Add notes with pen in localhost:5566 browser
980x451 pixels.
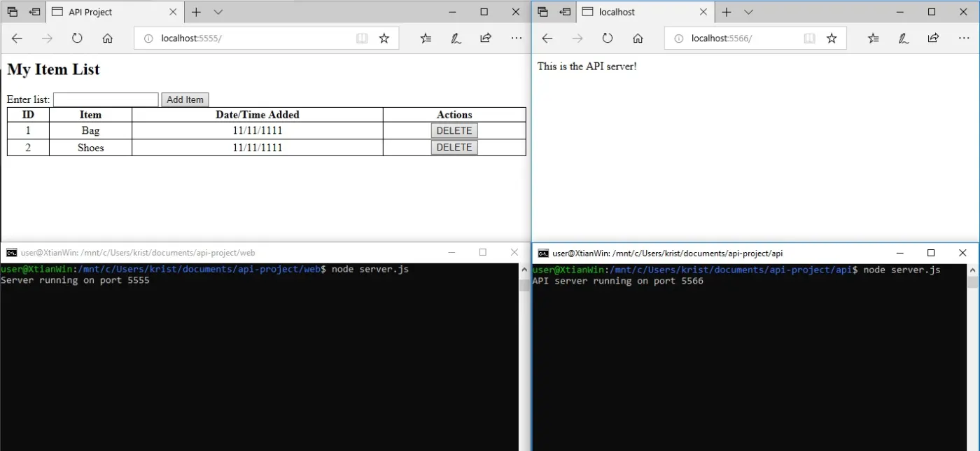pyautogui.click(x=903, y=39)
